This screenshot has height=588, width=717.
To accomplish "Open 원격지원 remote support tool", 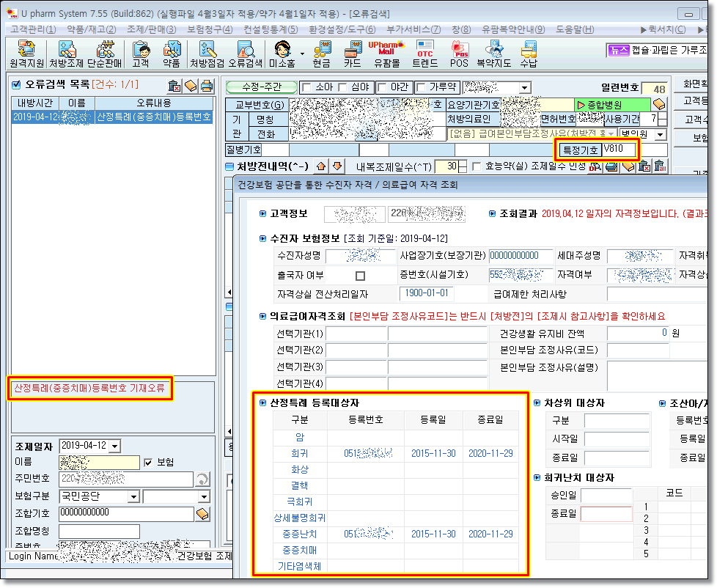I will coord(27,54).
